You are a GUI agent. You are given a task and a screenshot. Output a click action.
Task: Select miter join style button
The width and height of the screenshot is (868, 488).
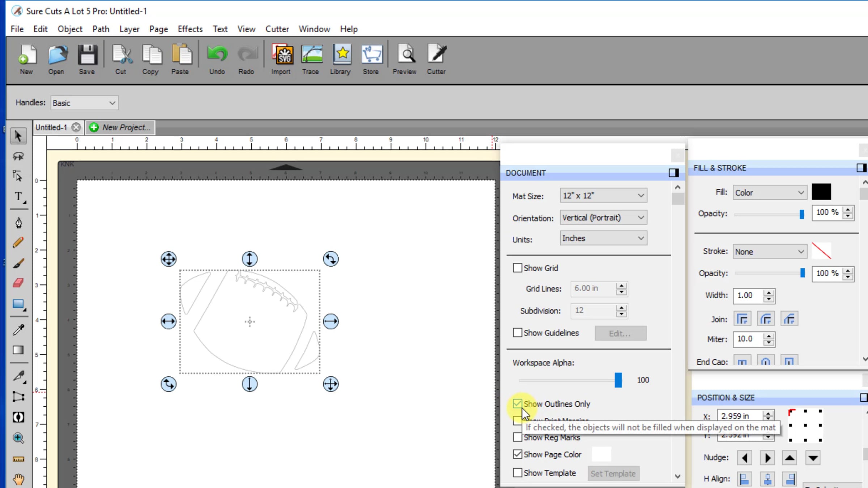[742, 319]
